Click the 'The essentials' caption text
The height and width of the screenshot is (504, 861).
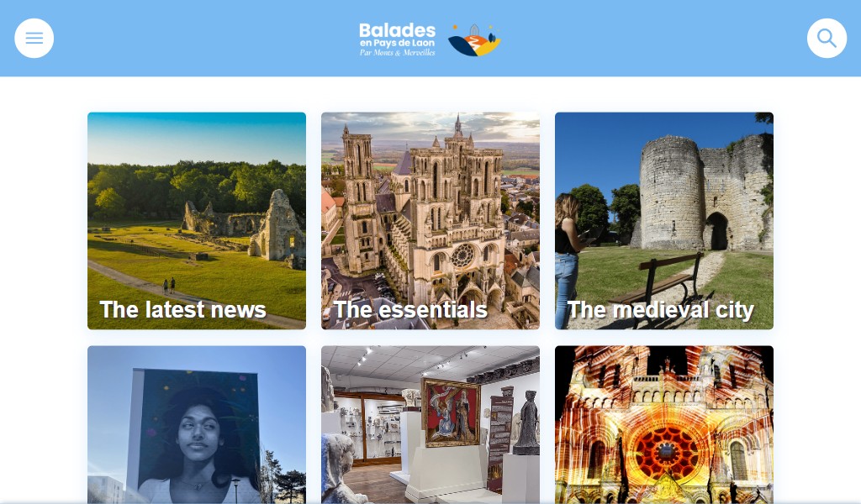pos(410,310)
